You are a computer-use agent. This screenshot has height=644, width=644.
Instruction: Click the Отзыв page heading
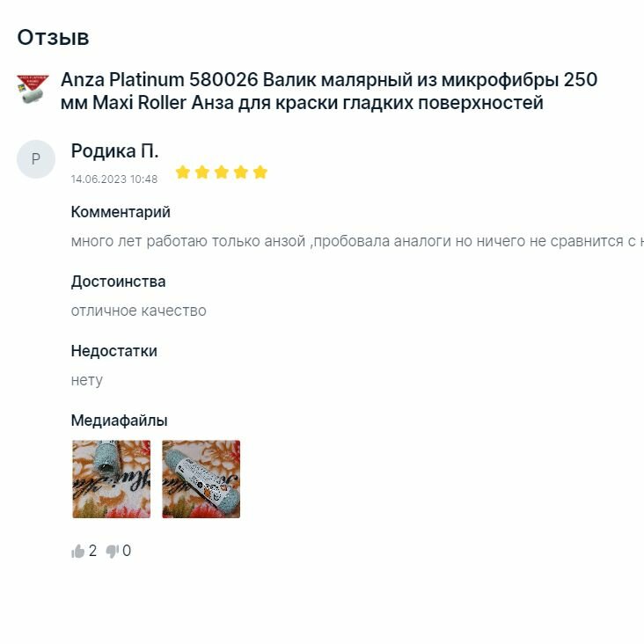53,37
